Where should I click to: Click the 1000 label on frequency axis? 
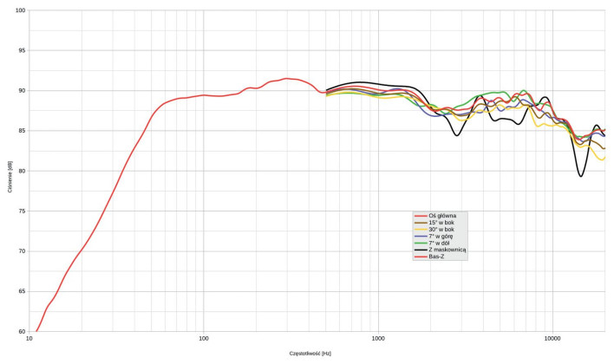click(378, 339)
